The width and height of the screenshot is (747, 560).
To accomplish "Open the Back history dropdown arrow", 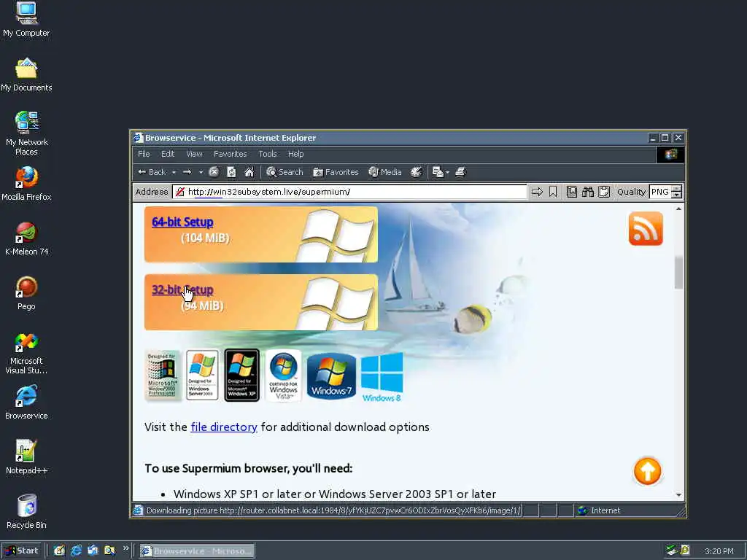I will coord(174,172).
